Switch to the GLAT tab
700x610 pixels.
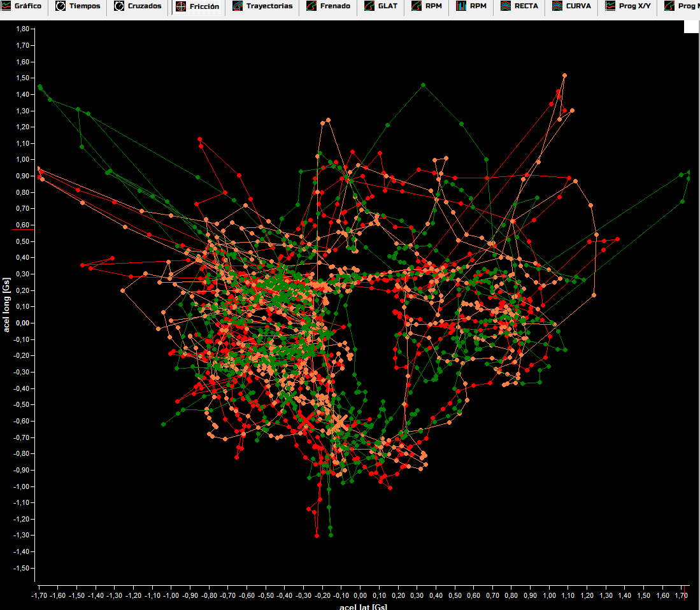click(x=382, y=6)
